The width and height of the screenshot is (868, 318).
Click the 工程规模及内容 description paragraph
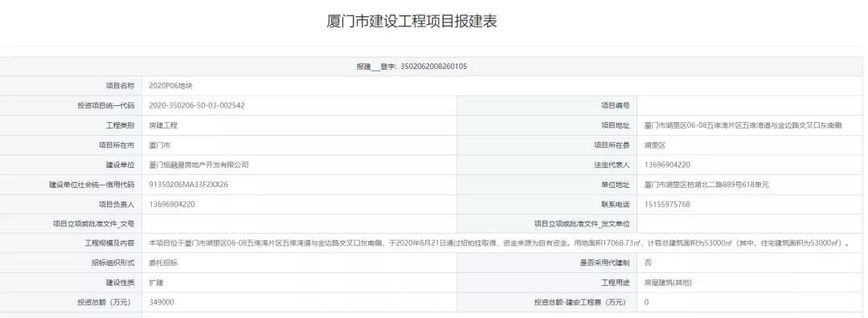[499, 243]
